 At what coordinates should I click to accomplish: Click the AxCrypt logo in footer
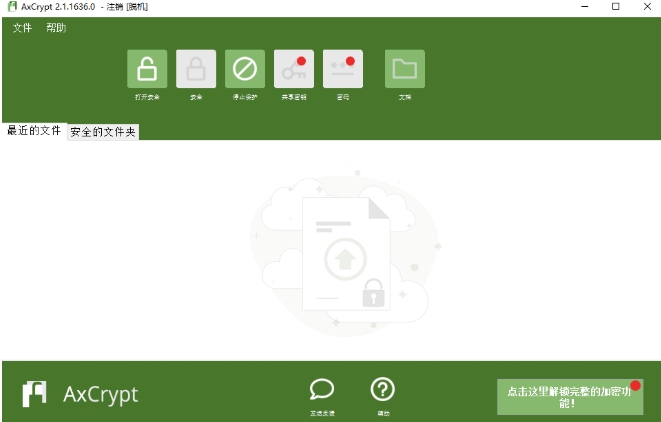35,393
